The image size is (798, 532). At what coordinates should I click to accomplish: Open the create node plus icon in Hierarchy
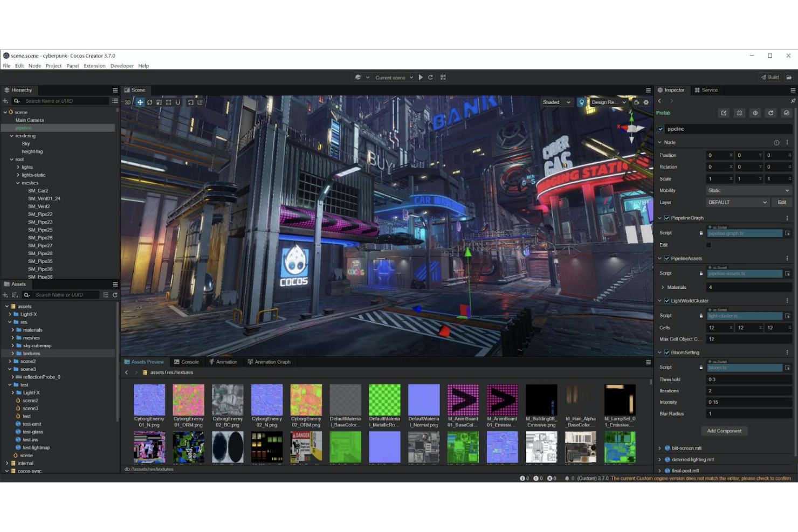tap(4, 101)
